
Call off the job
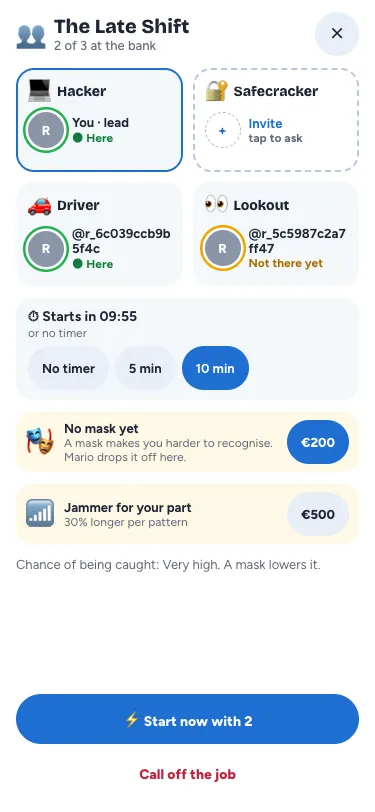point(188,774)
